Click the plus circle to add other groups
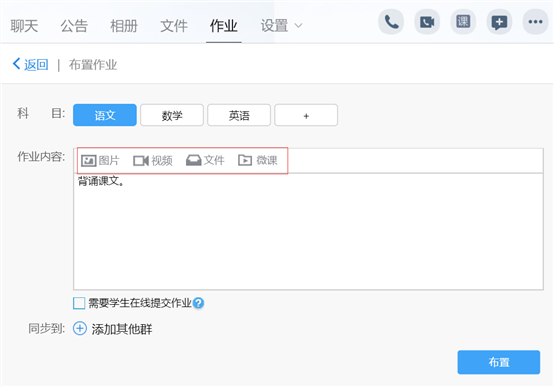The height and width of the screenshot is (387, 554). click(x=80, y=329)
